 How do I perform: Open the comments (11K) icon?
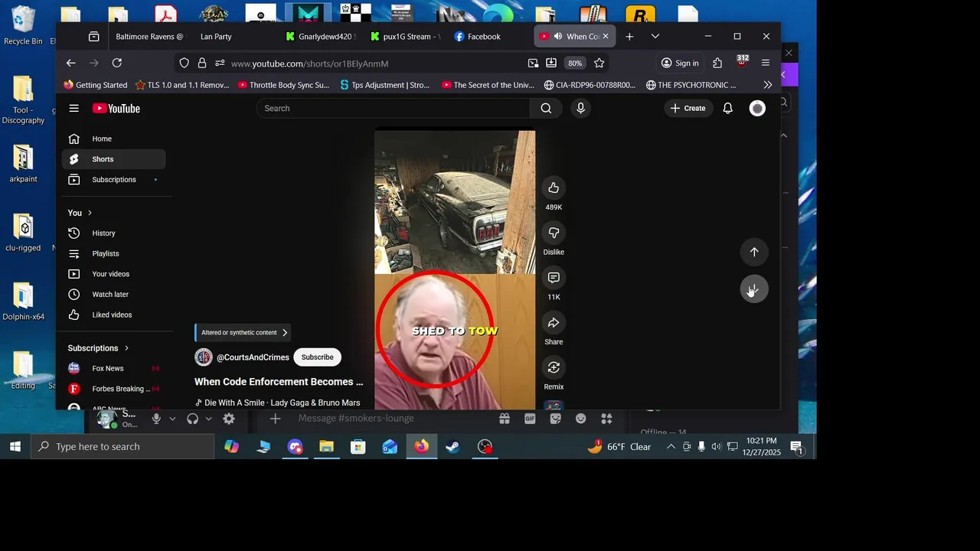point(554,278)
